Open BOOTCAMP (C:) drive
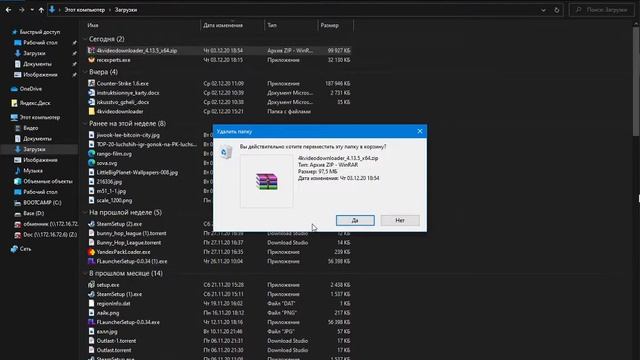Image resolution: width=640 pixels, height=360 pixels. 42,202
